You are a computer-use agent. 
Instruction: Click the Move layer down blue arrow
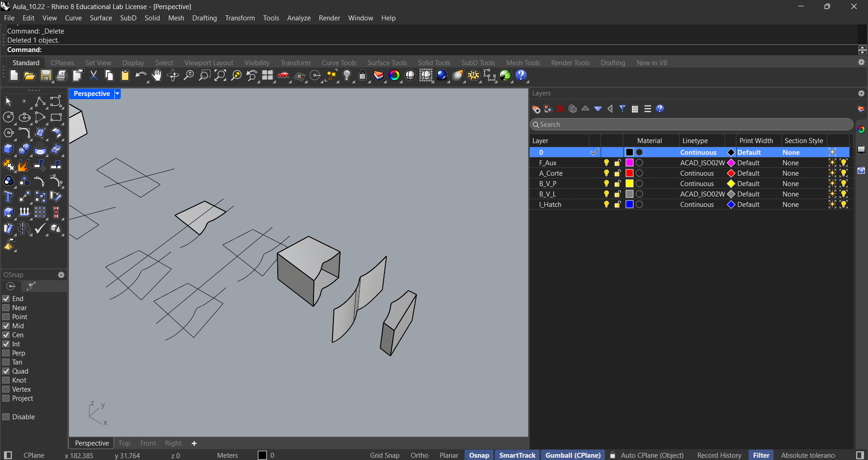(598, 109)
